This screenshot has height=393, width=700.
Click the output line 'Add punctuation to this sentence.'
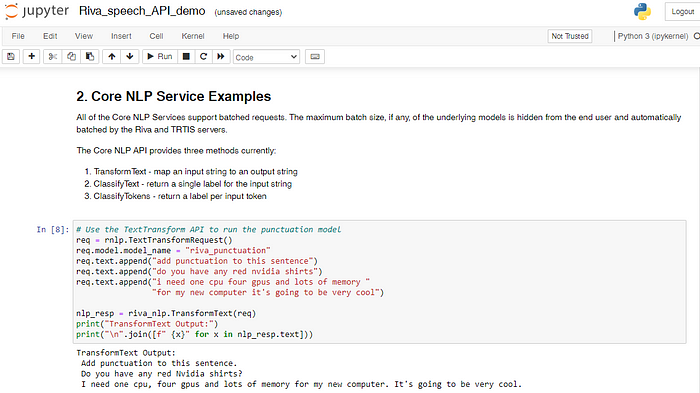point(159,364)
